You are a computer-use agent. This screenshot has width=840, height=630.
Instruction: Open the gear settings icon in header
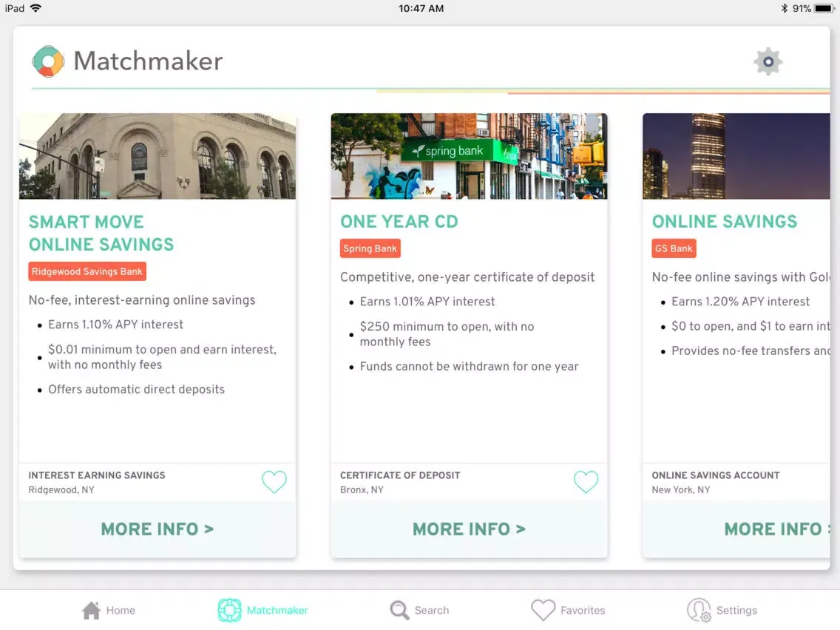click(x=768, y=61)
